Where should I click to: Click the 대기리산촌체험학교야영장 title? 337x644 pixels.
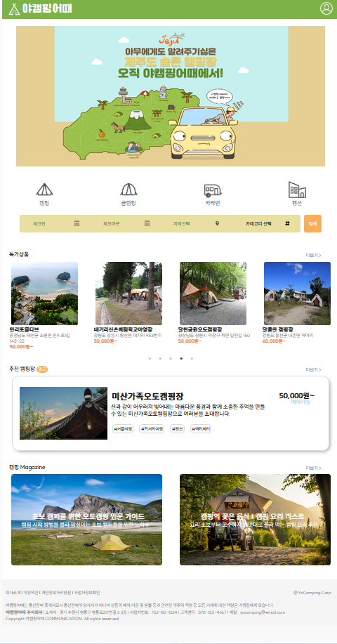tap(123, 329)
